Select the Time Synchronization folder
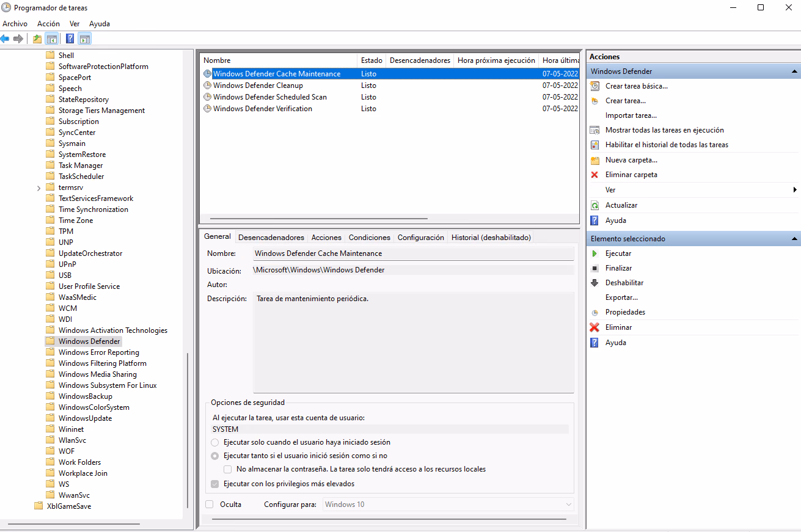 click(93, 210)
